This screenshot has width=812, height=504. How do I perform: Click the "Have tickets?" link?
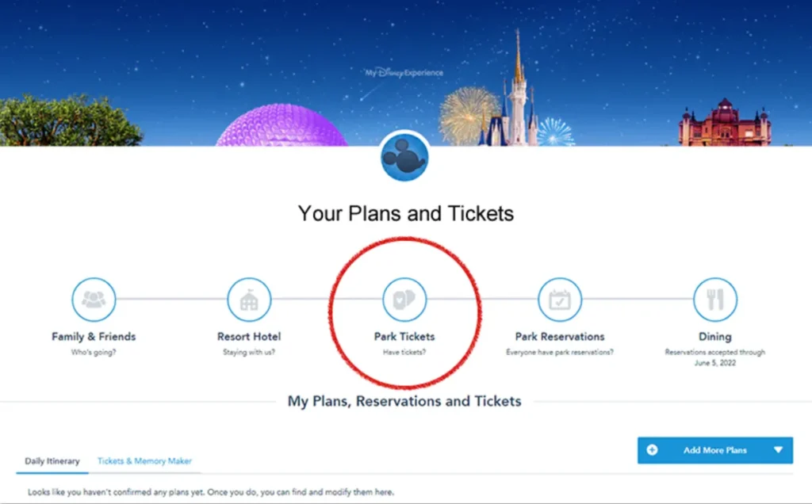tap(404, 349)
